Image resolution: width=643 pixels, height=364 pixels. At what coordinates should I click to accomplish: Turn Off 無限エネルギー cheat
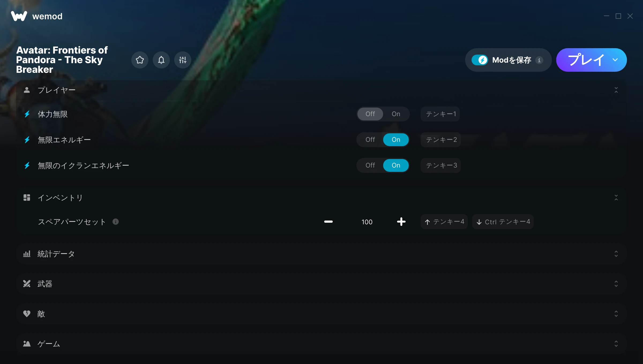point(370,140)
